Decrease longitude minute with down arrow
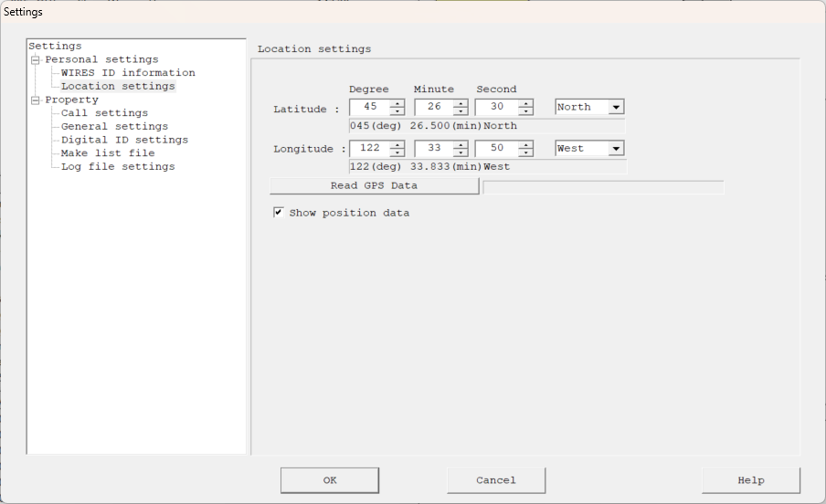Image resolution: width=826 pixels, height=504 pixels. [461, 152]
